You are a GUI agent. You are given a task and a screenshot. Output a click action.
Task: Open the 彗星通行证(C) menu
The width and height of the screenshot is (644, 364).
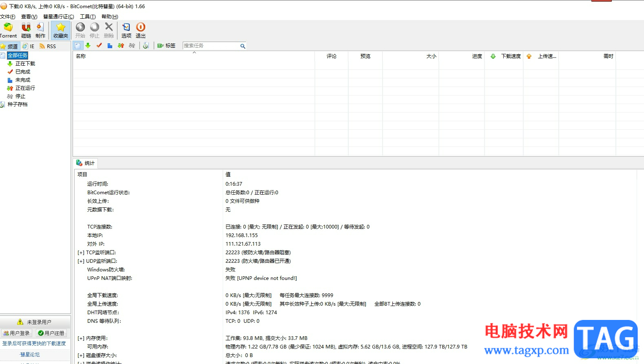coord(59,17)
